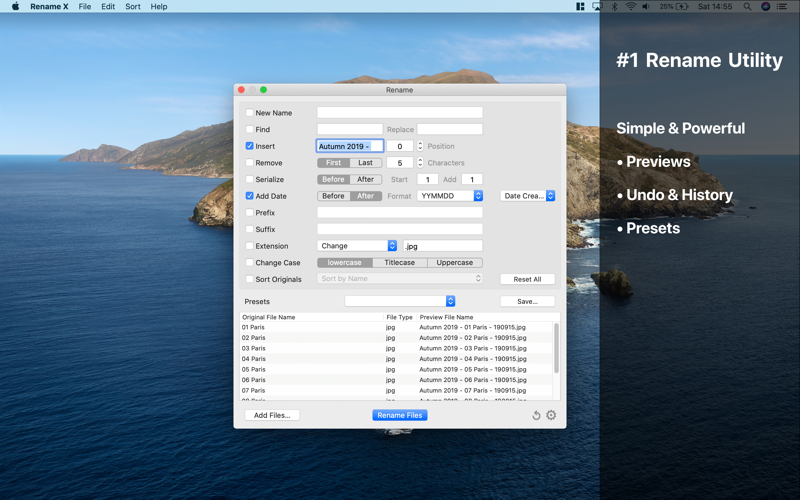The image size is (800, 500).
Task: Select Before in the Serialize row
Action: 333,179
